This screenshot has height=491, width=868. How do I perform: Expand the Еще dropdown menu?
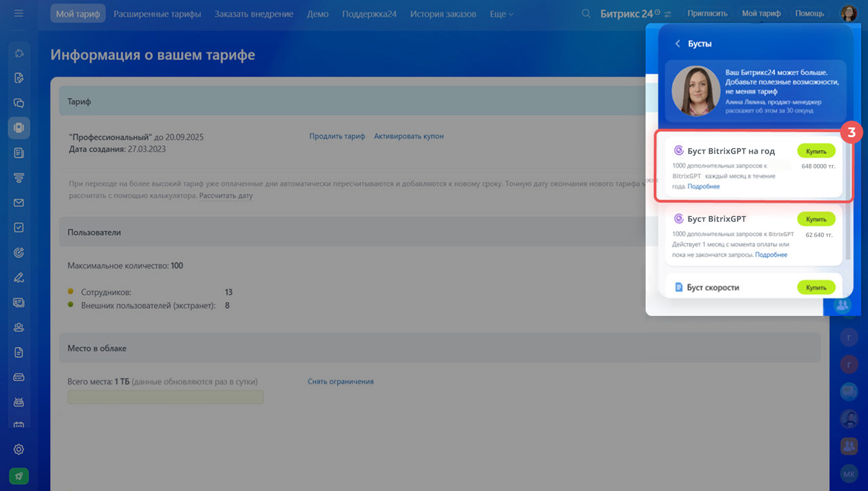point(501,14)
